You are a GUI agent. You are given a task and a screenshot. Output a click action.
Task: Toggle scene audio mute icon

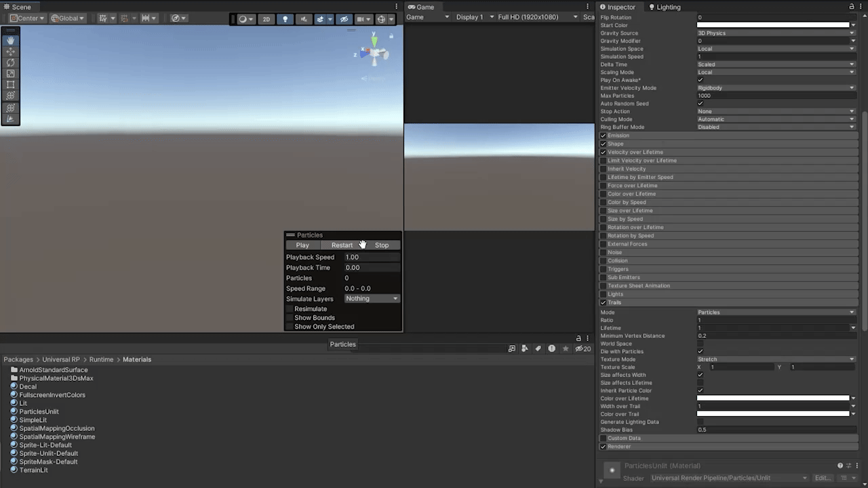304,19
